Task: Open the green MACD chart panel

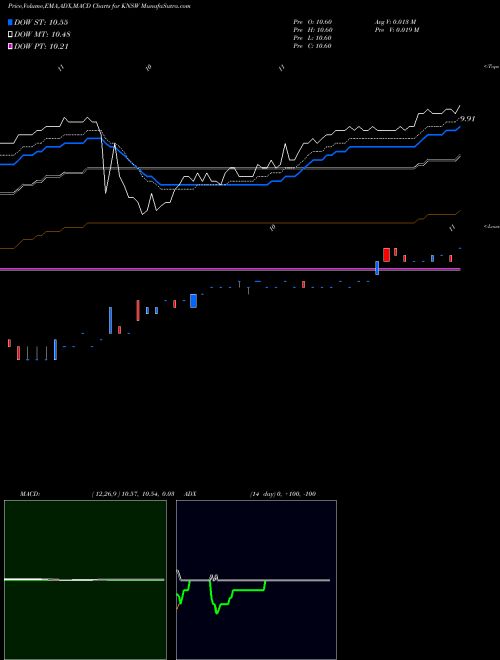Action: pos(85,580)
